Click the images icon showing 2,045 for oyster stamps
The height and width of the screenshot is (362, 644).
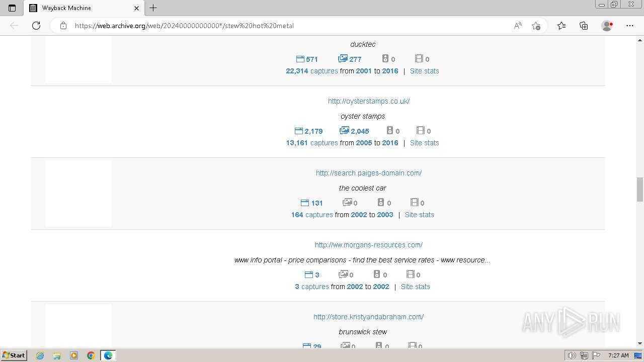pos(345,130)
